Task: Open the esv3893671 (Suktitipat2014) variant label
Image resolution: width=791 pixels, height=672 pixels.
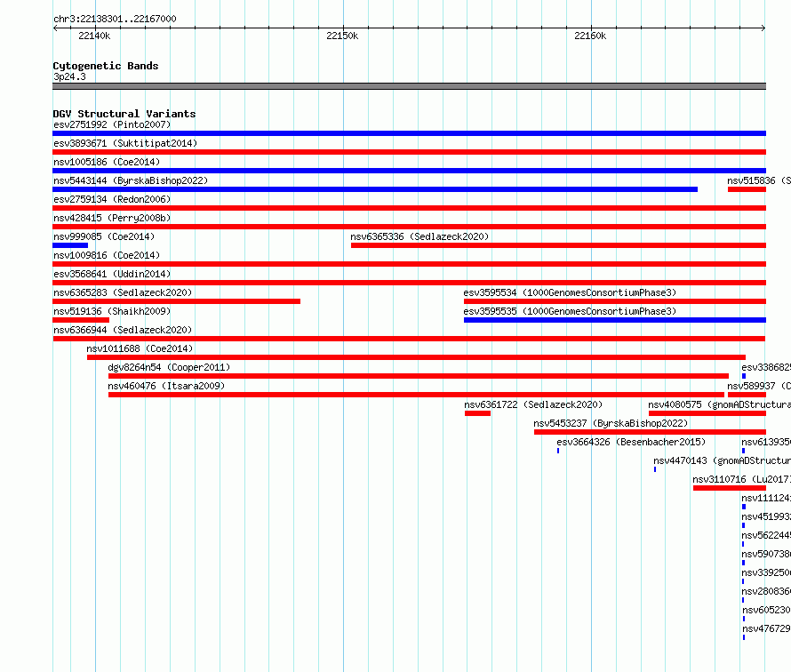Action: pos(125,143)
